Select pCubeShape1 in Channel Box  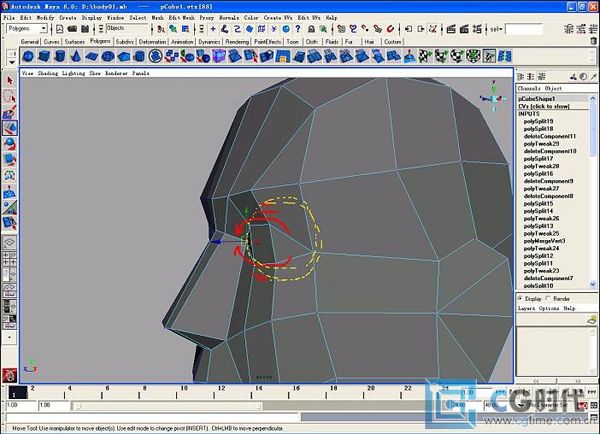coord(536,98)
